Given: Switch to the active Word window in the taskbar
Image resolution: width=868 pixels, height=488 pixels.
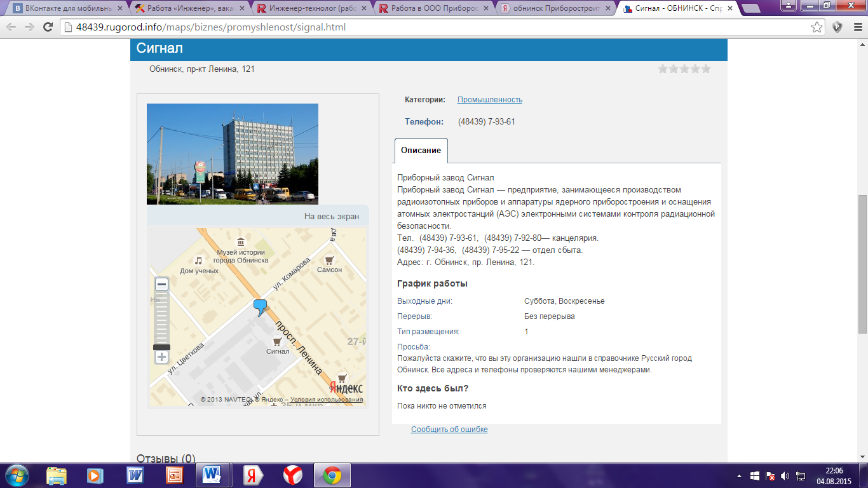Looking at the screenshot, I should (212, 475).
